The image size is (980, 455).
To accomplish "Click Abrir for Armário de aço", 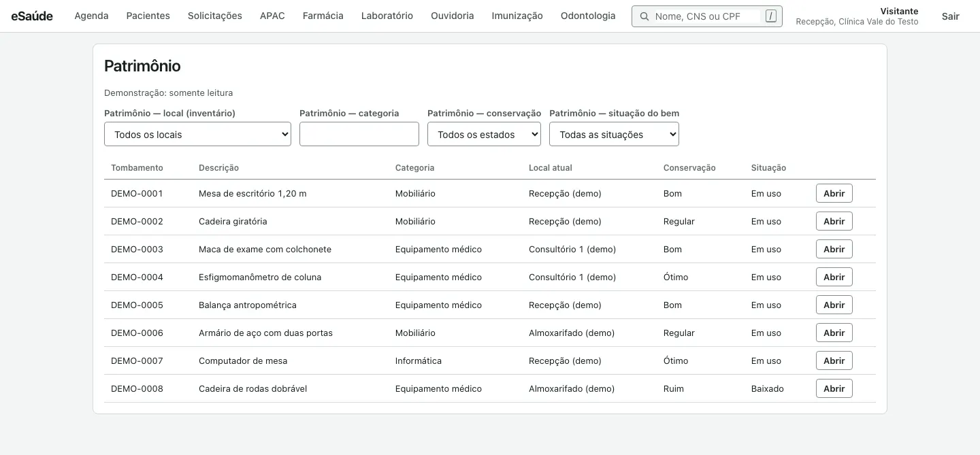I will point(834,333).
